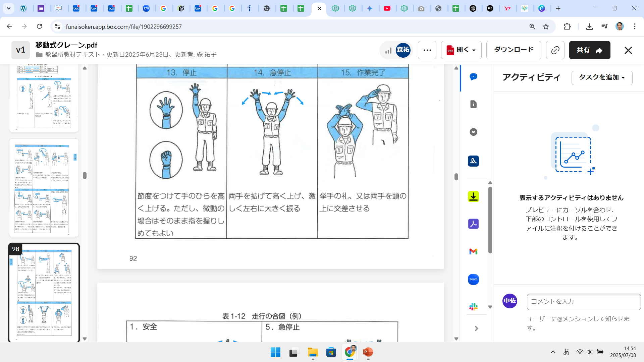Click the Gmail integration icon
Image resolution: width=644 pixels, height=362 pixels.
[473, 251]
